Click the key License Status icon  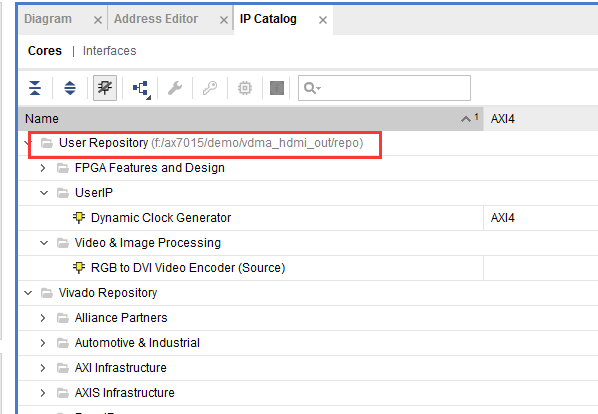point(210,88)
